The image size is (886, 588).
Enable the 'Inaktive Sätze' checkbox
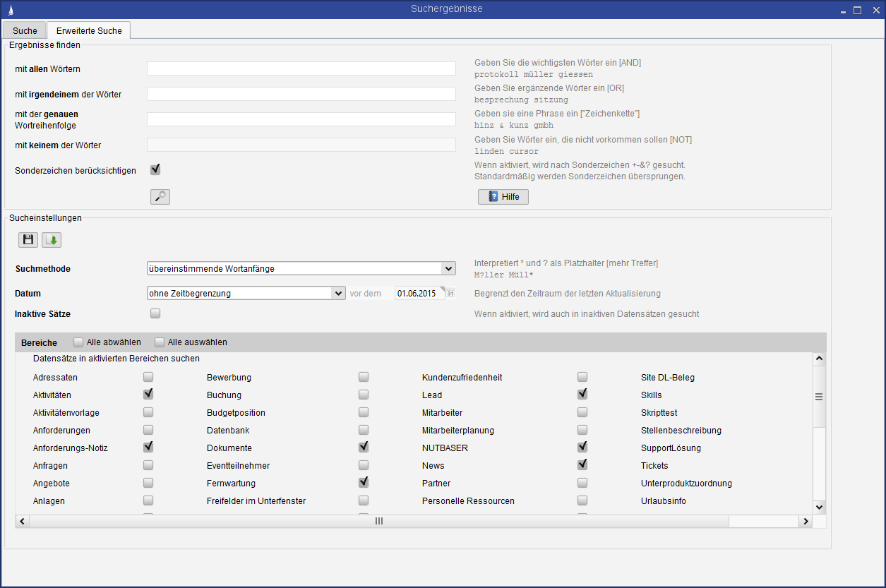155,313
